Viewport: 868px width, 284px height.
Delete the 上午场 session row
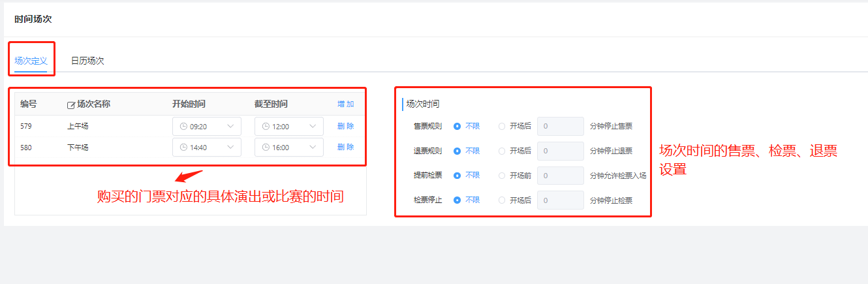pyautogui.click(x=345, y=126)
